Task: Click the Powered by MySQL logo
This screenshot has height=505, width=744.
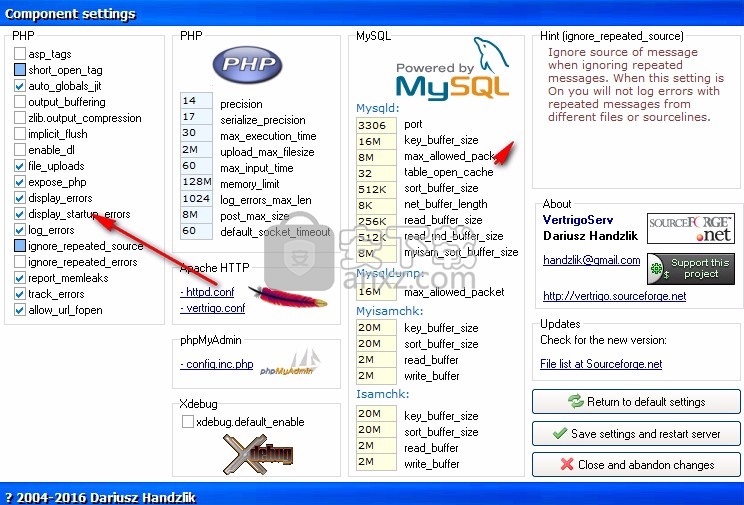Action: [x=452, y=69]
